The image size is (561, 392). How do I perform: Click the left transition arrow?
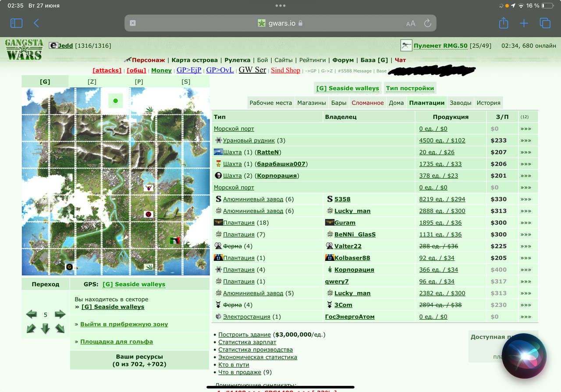pyautogui.click(x=31, y=314)
